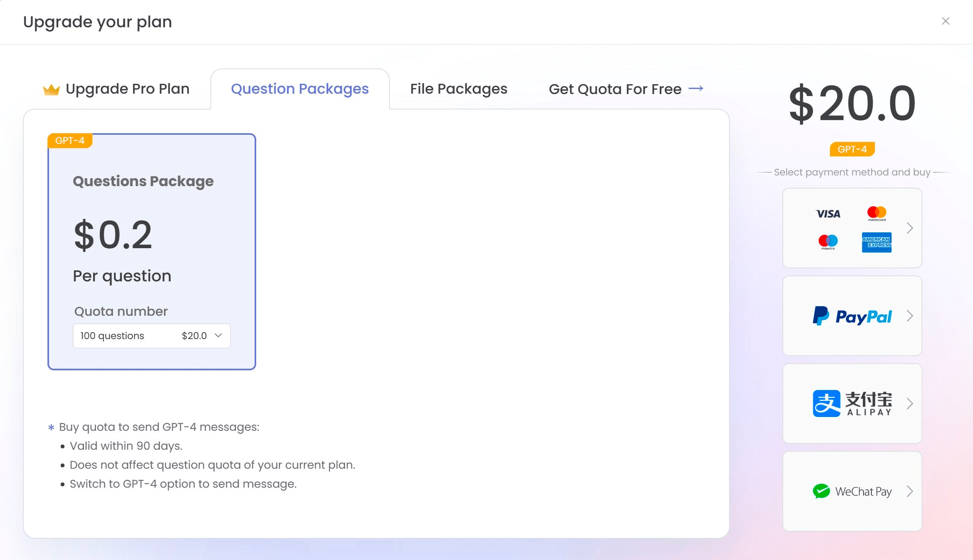Switch to the File Packages tab
This screenshot has width=973, height=560.
[x=459, y=89]
